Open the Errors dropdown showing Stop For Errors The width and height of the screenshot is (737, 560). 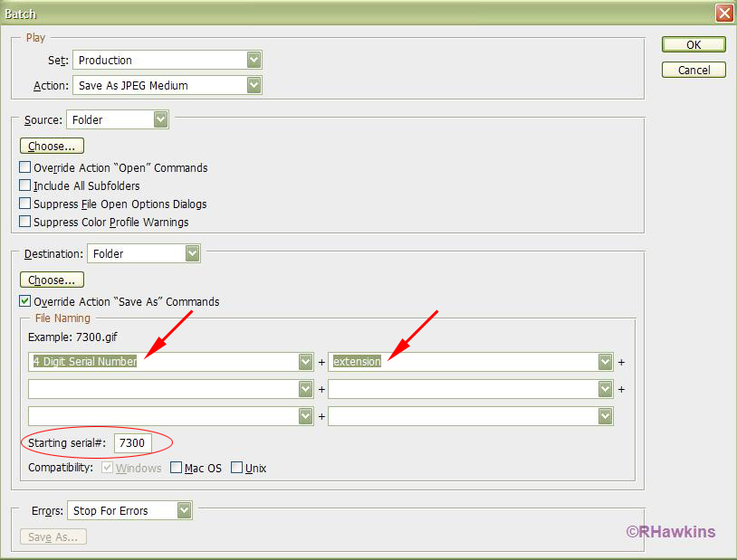(x=130, y=510)
